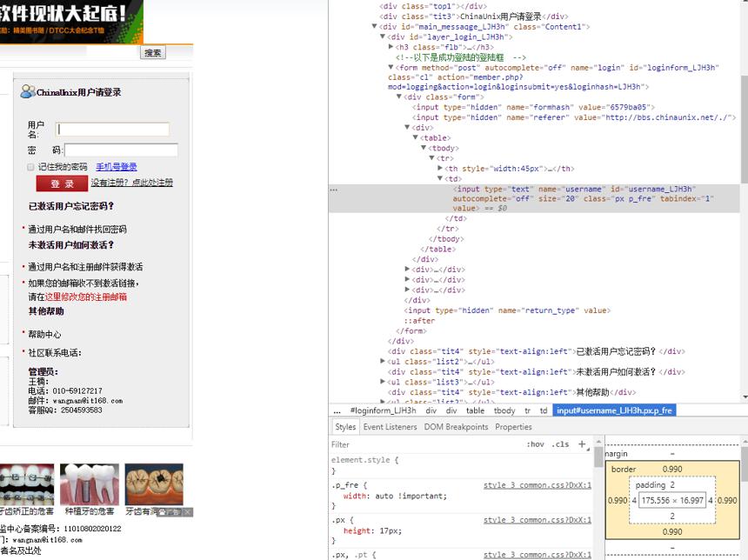This screenshot has width=748, height=560.
Task: Check the remember my password checkbox
Action: [30, 167]
